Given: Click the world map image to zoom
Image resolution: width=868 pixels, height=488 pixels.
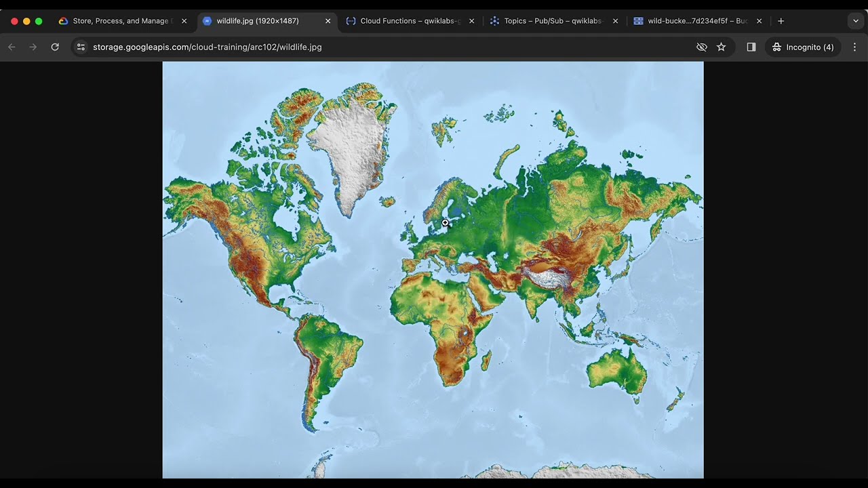Looking at the screenshot, I should click(x=433, y=270).
